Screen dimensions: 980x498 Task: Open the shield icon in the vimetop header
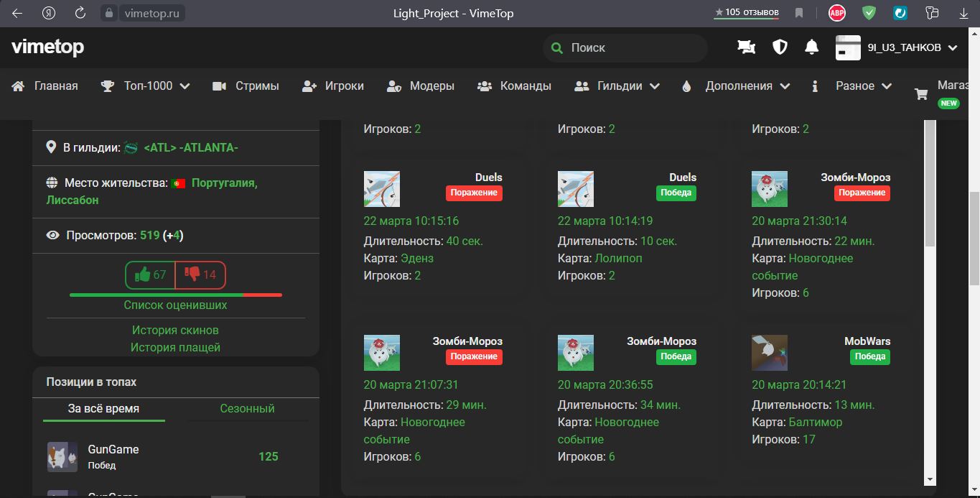coord(780,47)
